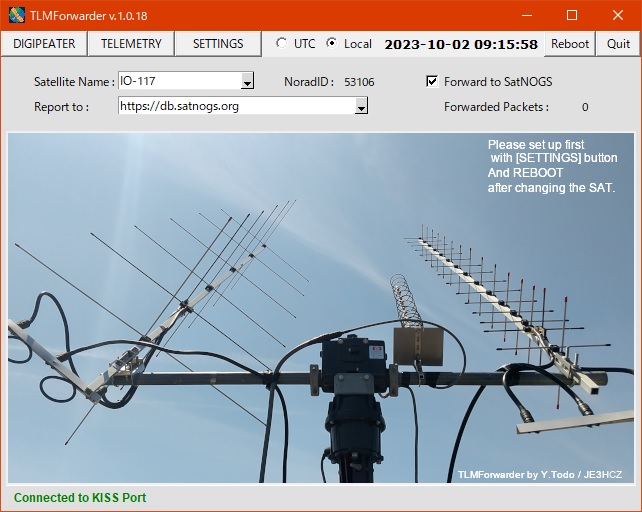Select the Local time radio button
Image resolution: width=642 pixels, height=512 pixels.
(331, 44)
